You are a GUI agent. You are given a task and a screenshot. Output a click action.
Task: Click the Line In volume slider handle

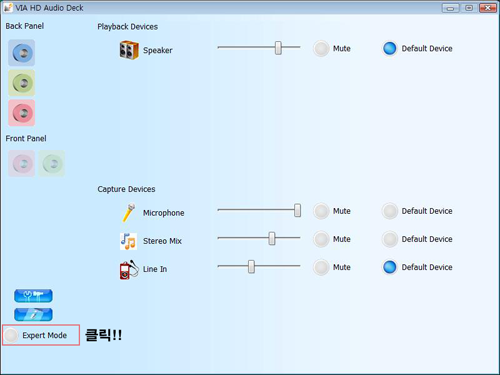point(251,267)
